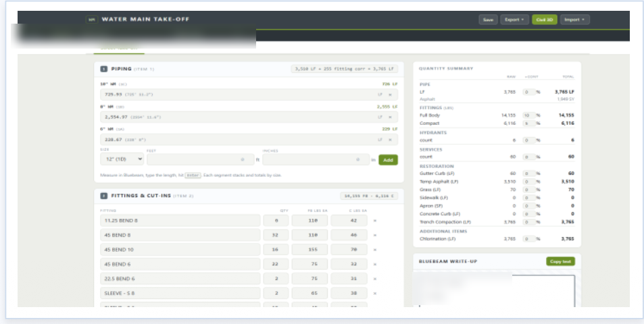The image size is (644, 324).
Task: Edit the 45 BEND 6 fitting name
Action: coord(180,265)
